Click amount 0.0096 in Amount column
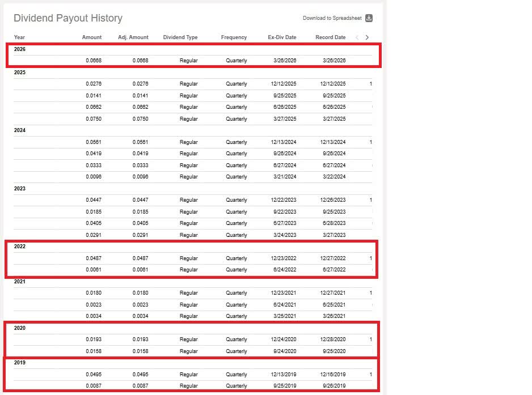This screenshot has width=532, height=395. pos(94,177)
